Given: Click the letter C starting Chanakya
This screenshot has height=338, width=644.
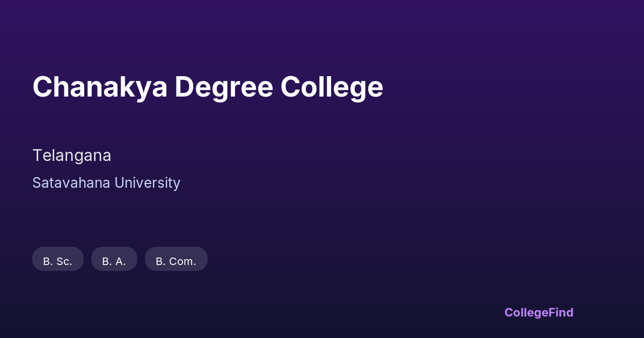Looking at the screenshot, I should pos(43,87).
